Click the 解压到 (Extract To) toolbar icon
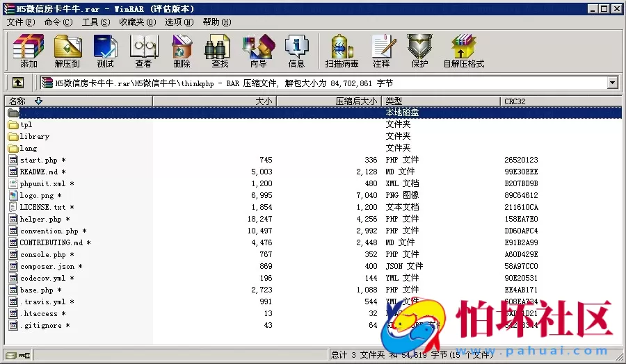The width and height of the screenshot is (626, 364). pos(67,51)
